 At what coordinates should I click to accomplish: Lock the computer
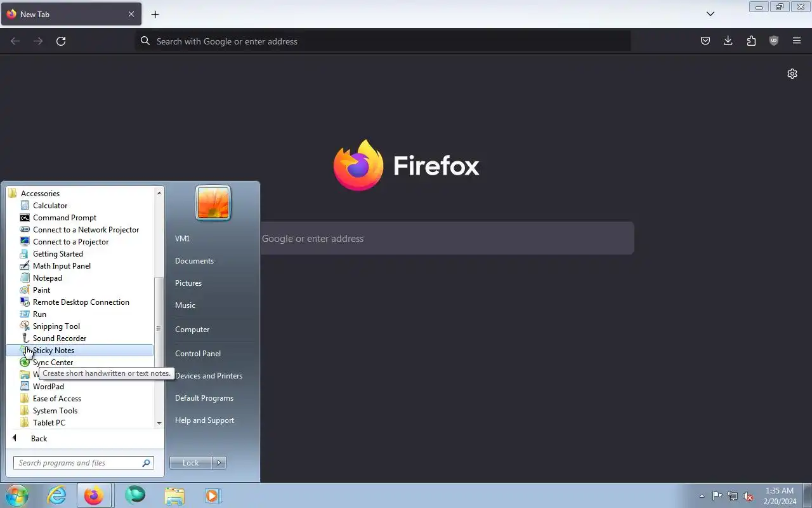(190, 463)
